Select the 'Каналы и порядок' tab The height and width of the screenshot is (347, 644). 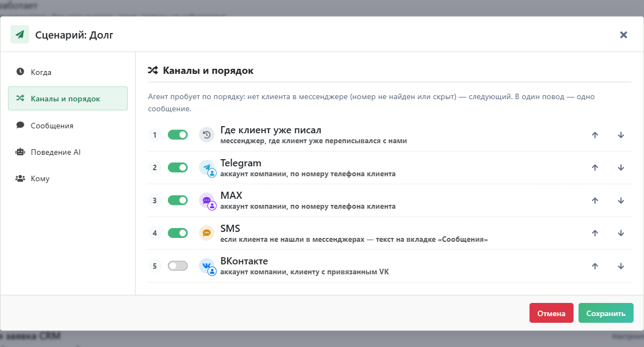(x=68, y=98)
